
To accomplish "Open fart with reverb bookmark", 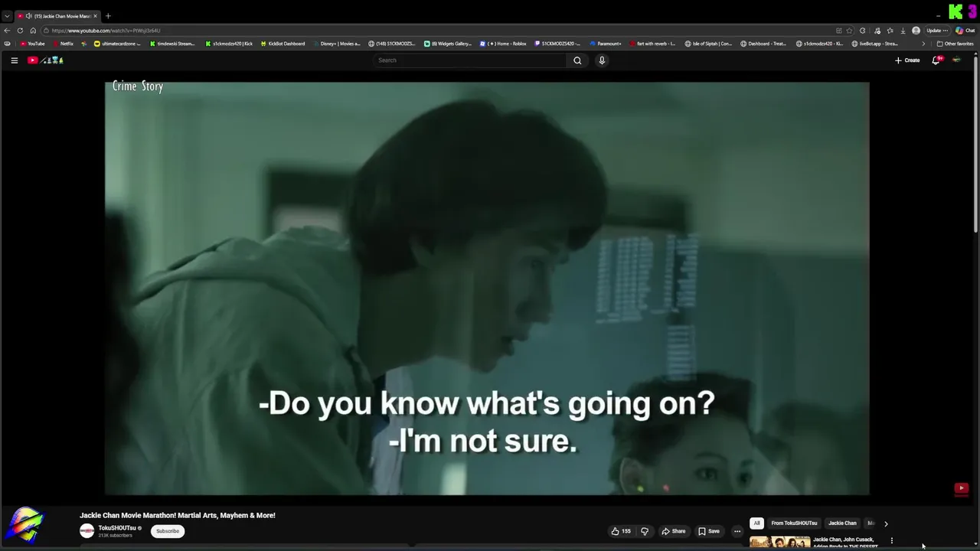I will 652,44.
